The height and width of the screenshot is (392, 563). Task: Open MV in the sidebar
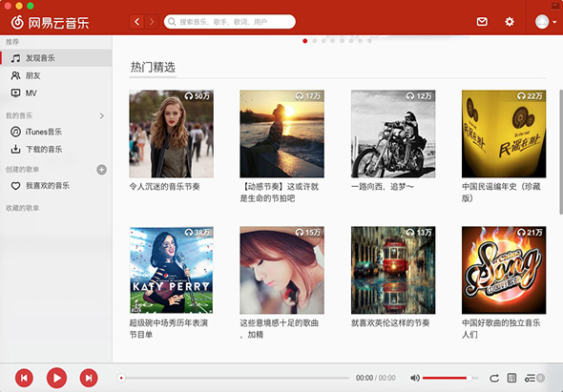(x=56, y=93)
